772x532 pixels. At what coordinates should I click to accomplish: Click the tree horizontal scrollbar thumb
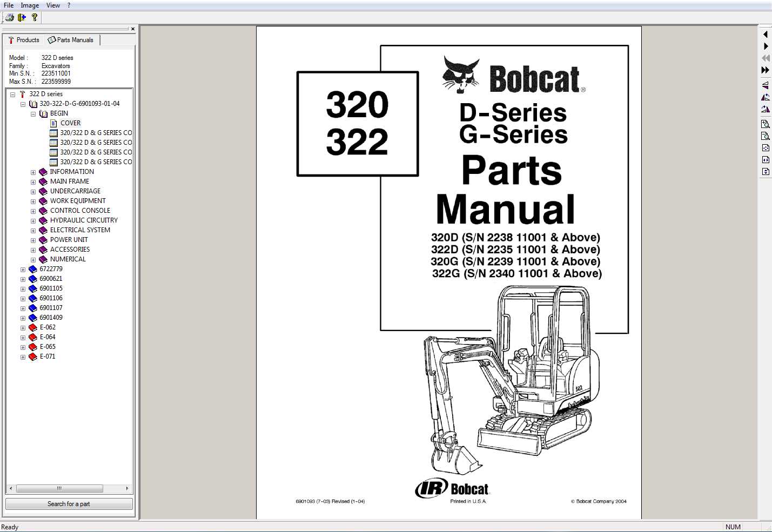pos(59,488)
